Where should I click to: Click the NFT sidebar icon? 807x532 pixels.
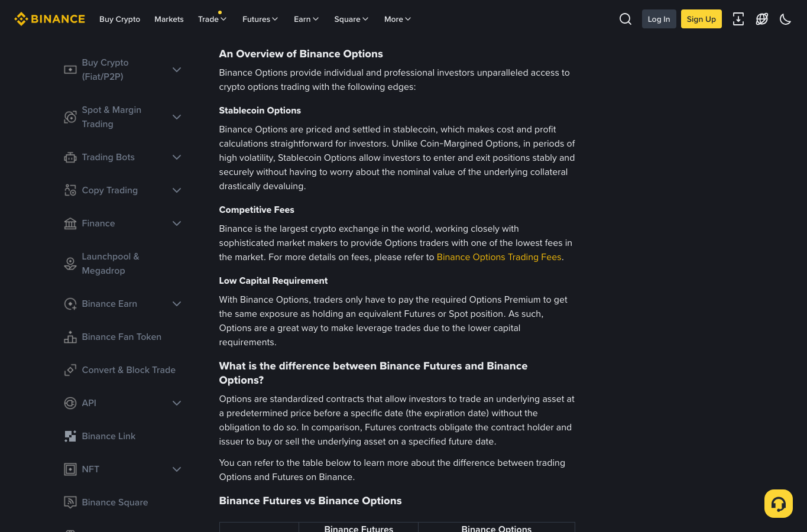[70, 469]
